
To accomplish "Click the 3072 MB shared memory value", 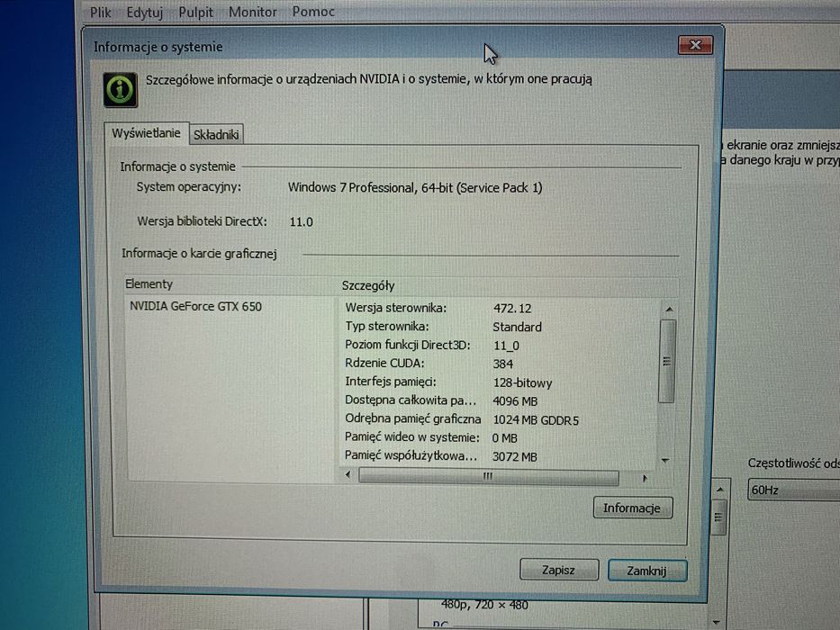I will (514, 457).
